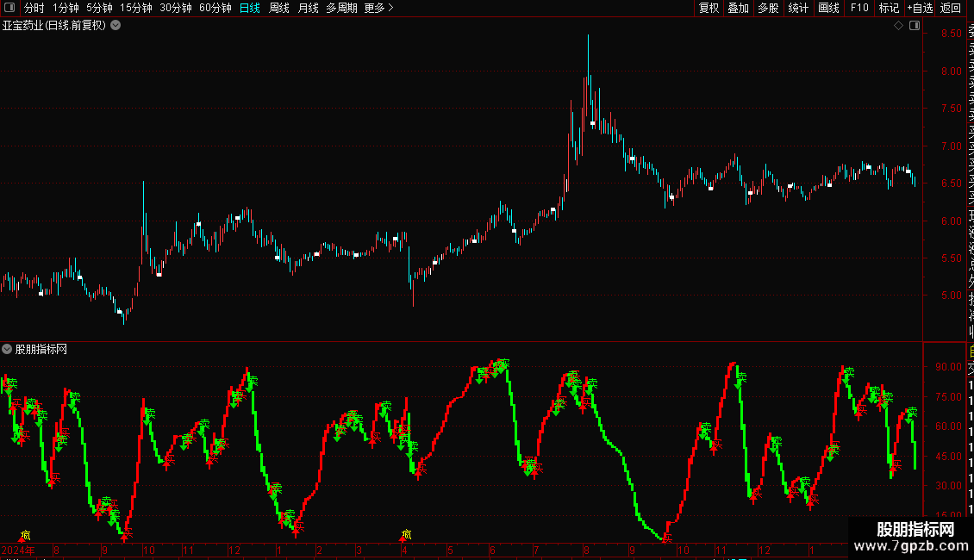Click the yellow 疯 marker near April
The width and height of the screenshot is (974, 560).
coord(406,534)
